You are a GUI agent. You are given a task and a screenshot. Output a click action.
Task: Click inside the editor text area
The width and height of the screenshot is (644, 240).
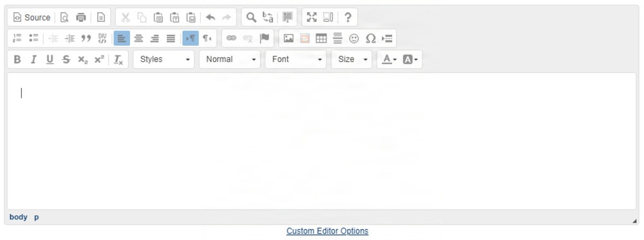click(321, 141)
